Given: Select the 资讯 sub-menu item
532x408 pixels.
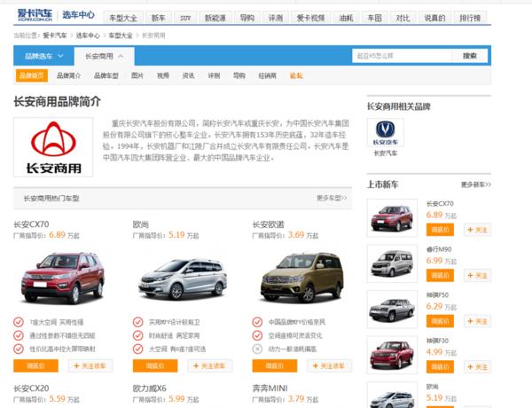Looking at the screenshot, I should click(x=188, y=75).
